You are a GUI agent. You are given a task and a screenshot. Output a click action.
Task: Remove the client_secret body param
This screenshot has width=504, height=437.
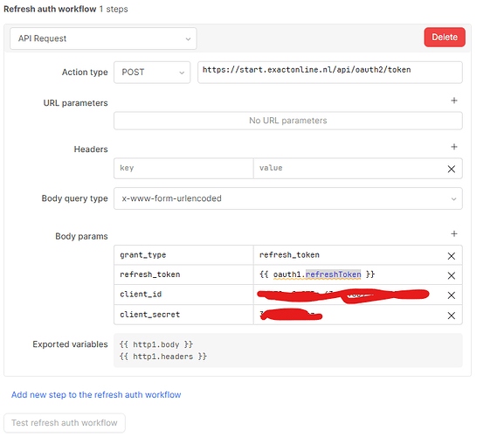pyautogui.click(x=452, y=316)
